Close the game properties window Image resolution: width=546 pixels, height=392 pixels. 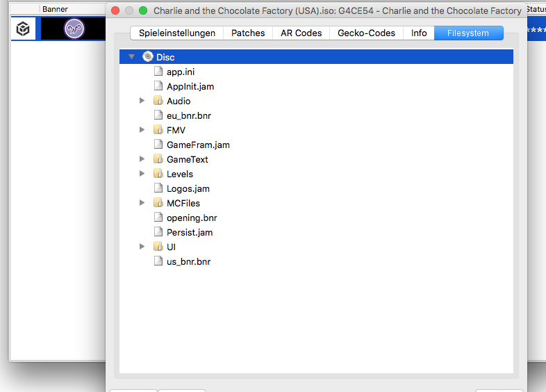[x=115, y=11]
